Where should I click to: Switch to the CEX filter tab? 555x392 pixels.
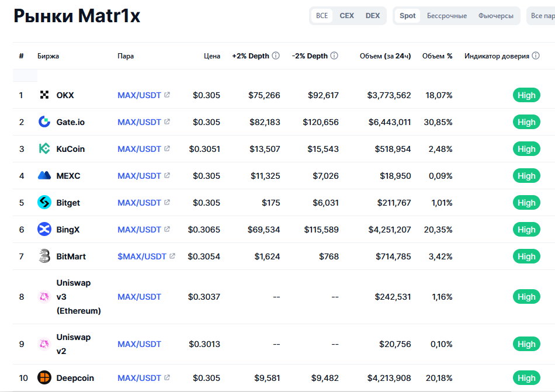[346, 16]
